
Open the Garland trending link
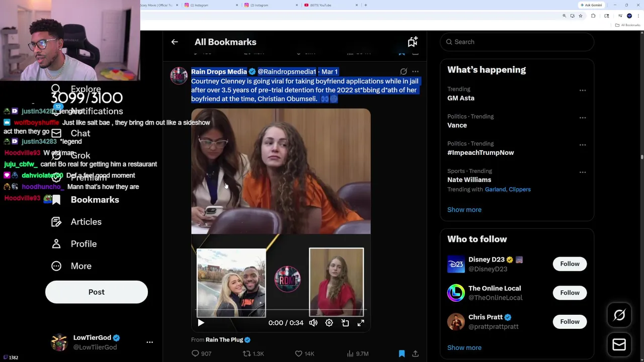(496, 190)
